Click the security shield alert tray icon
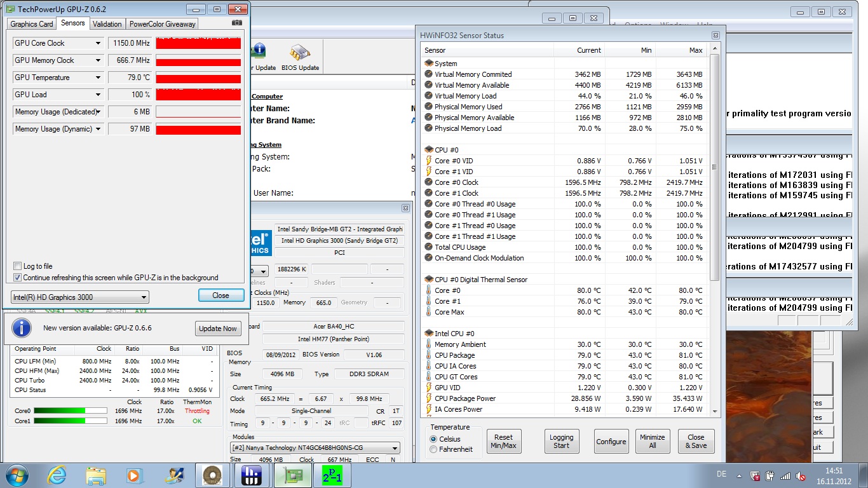The width and height of the screenshot is (868, 488). (x=754, y=475)
